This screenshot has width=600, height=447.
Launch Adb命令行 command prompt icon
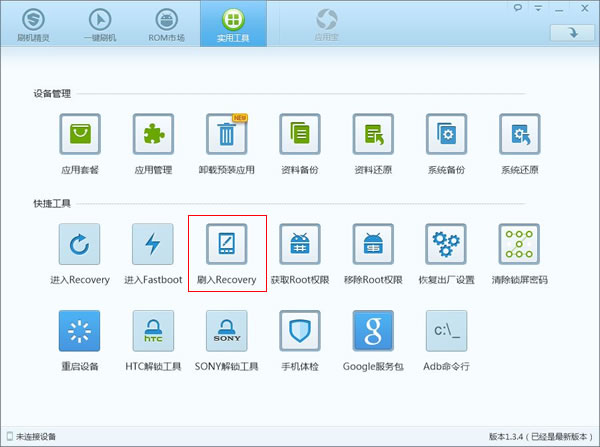[x=446, y=331]
